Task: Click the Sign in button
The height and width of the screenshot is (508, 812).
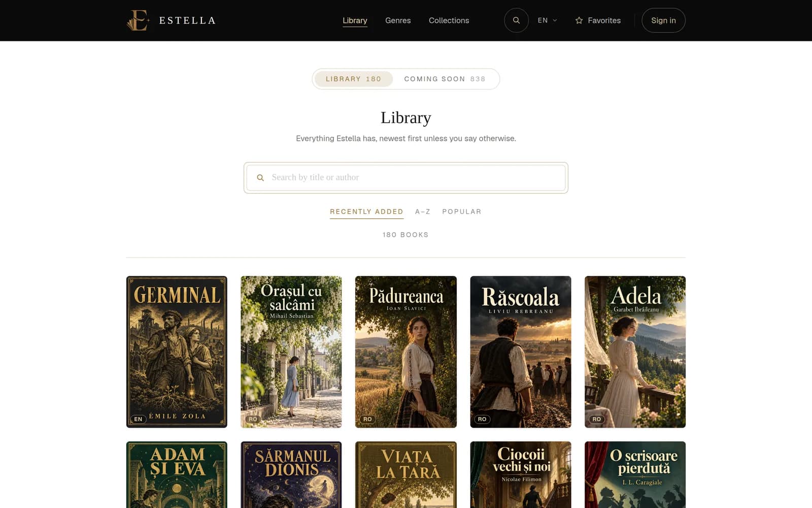Action: tap(663, 20)
